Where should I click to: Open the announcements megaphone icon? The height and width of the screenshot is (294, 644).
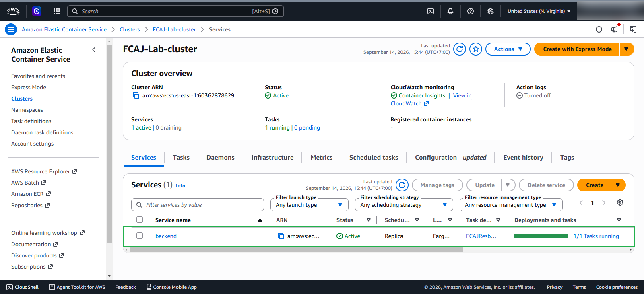pyautogui.click(x=615, y=29)
